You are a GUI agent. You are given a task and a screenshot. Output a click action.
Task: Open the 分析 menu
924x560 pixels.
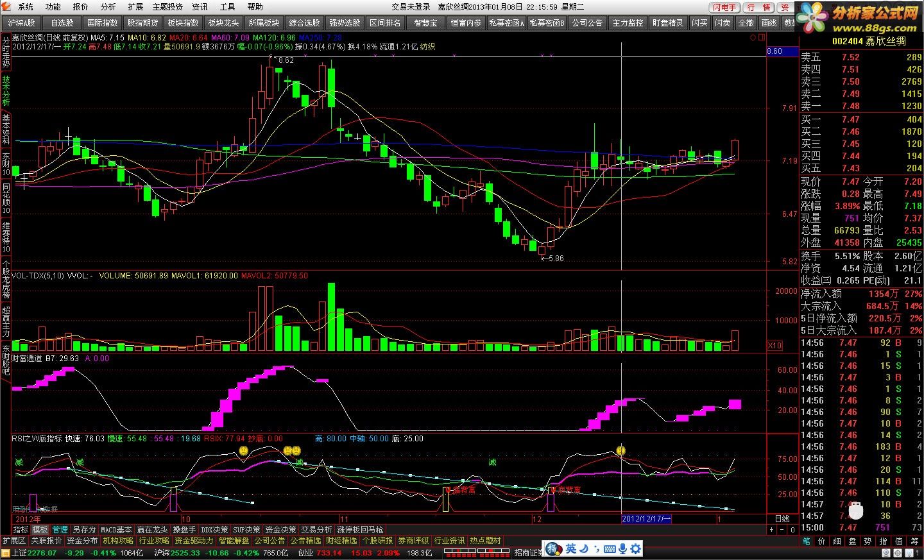tap(108, 6)
